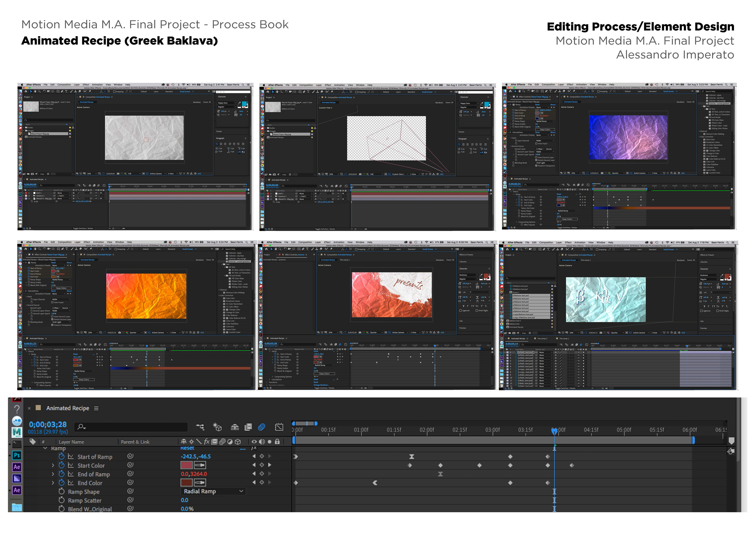Toggle the Start of Ramp stopwatch
Screen dimensions: 756x537
(61, 457)
